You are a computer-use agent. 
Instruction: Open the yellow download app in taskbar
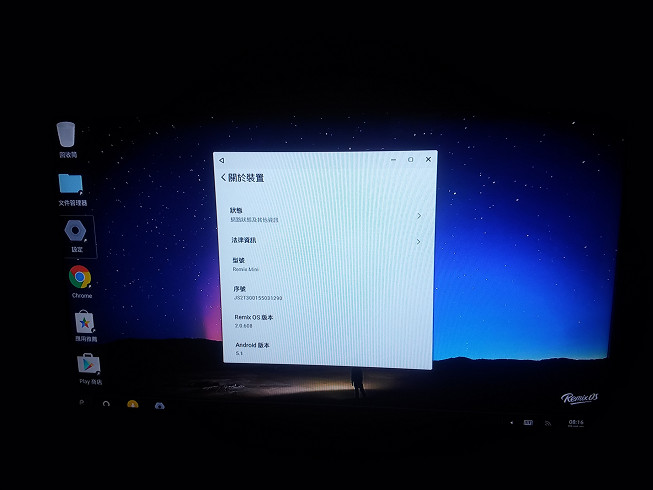click(132, 404)
